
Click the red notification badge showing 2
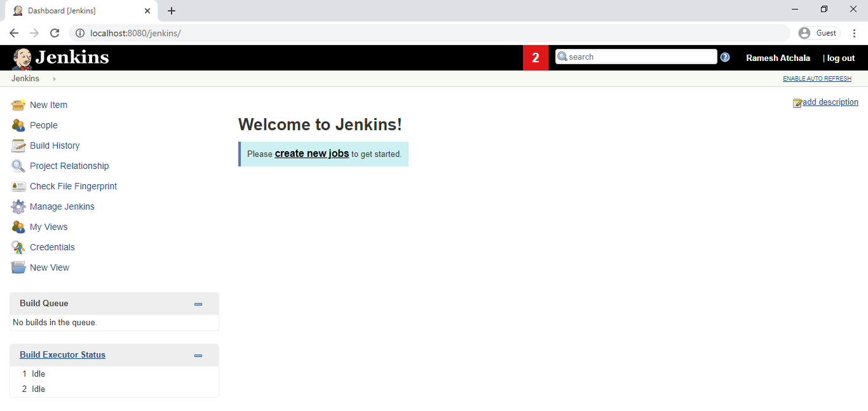536,58
